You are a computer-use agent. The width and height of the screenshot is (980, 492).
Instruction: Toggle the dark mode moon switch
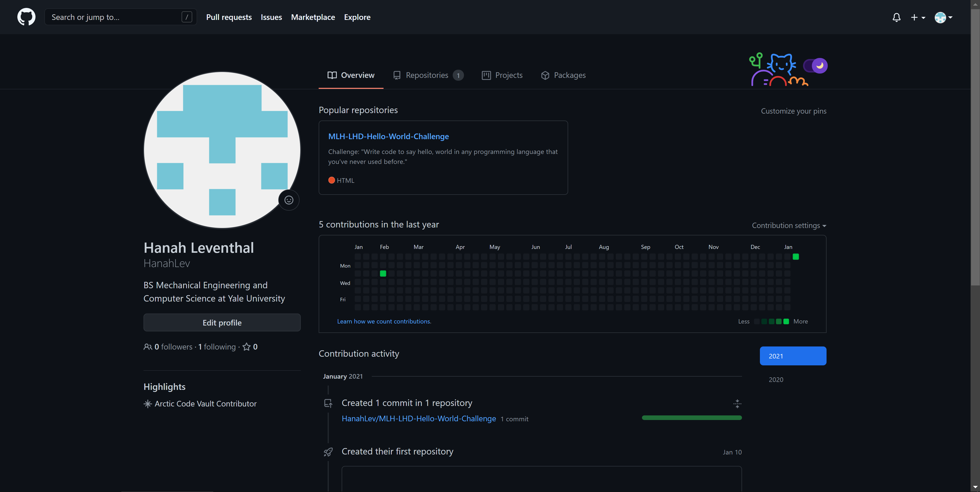point(815,65)
